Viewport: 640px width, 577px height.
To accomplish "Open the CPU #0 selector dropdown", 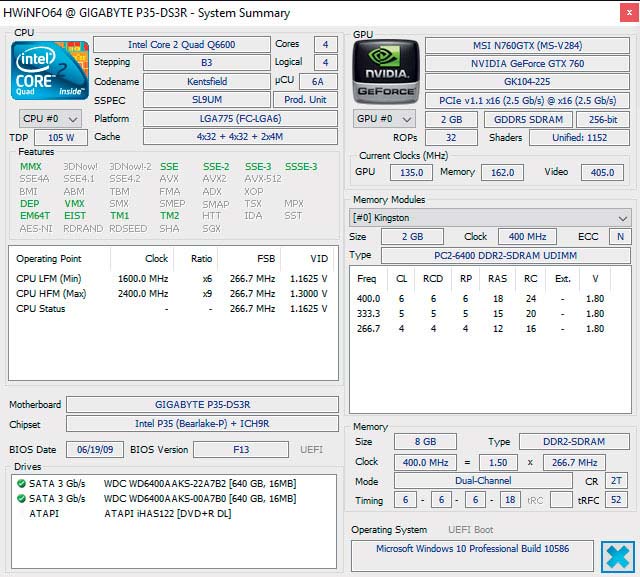I will [50, 119].
